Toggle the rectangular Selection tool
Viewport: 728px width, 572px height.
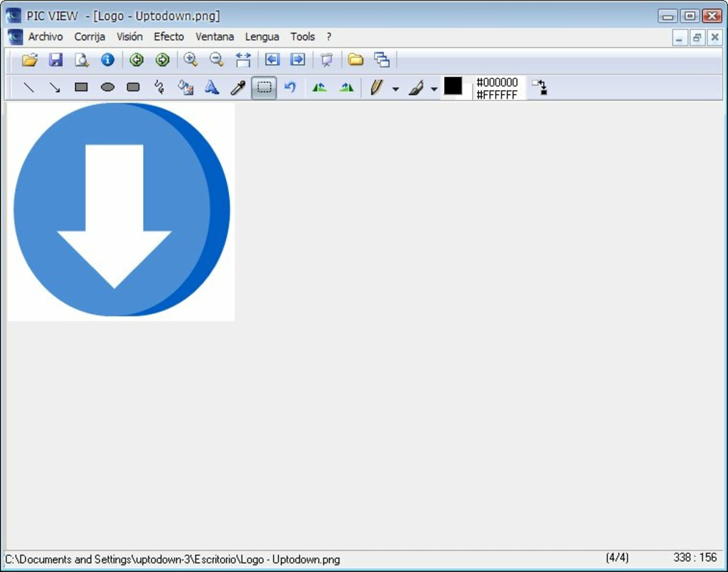(264, 87)
